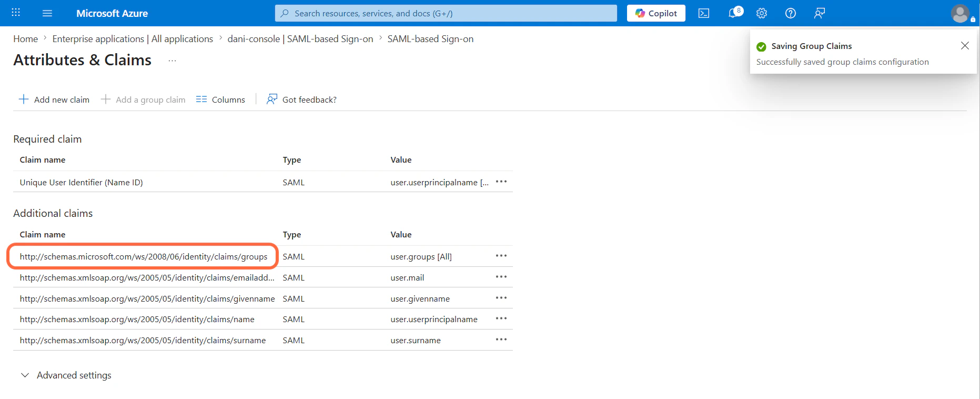The width and height of the screenshot is (980, 399).
Task: Open Enterprise applications | All applications breadcrumb
Action: [x=133, y=39]
